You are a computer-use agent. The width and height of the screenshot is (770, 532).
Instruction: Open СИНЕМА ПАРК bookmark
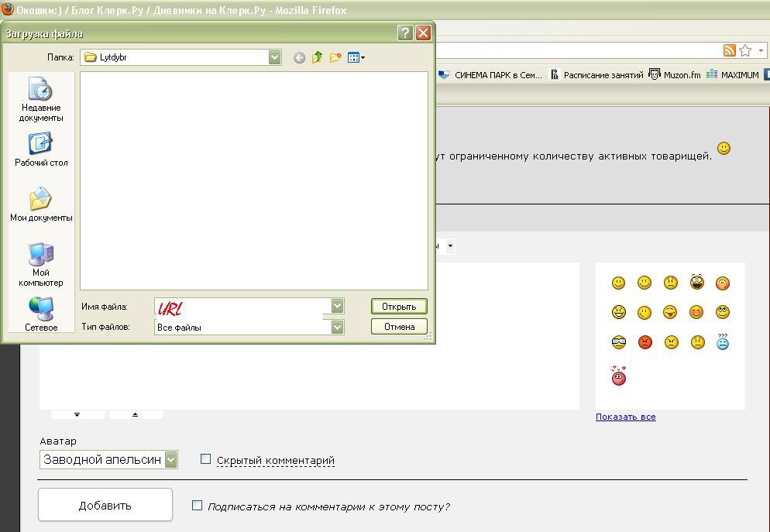(x=490, y=75)
